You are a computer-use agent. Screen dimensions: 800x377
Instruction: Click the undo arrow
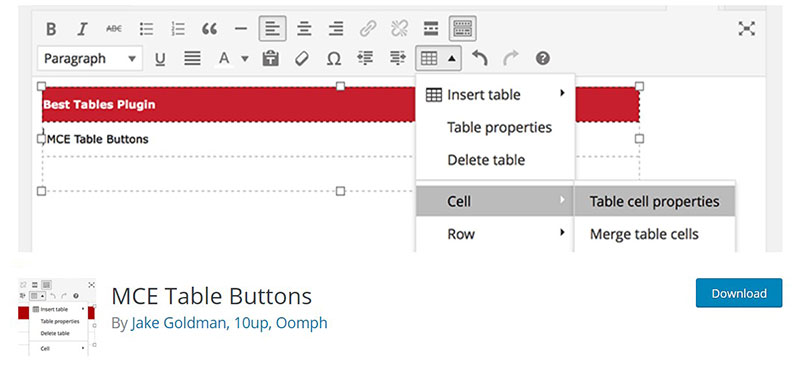tap(479, 58)
